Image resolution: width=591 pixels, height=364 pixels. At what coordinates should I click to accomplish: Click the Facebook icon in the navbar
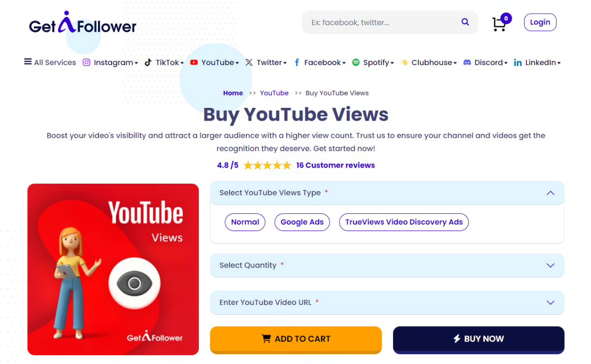(x=296, y=62)
